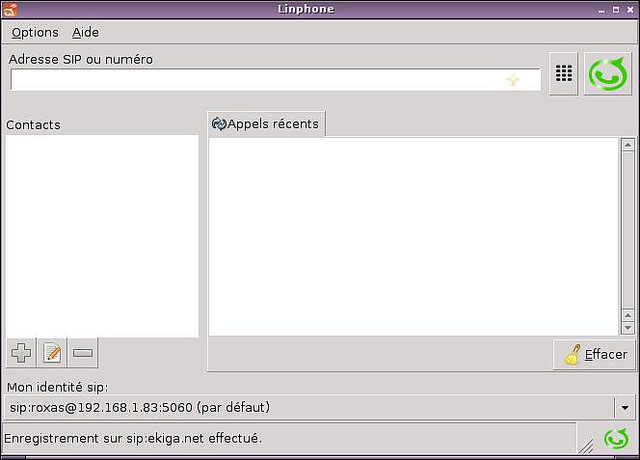This screenshot has width=640, height=460.
Task: Click the Mon identité sip: label
Action: pyautogui.click(x=58, y=387)
